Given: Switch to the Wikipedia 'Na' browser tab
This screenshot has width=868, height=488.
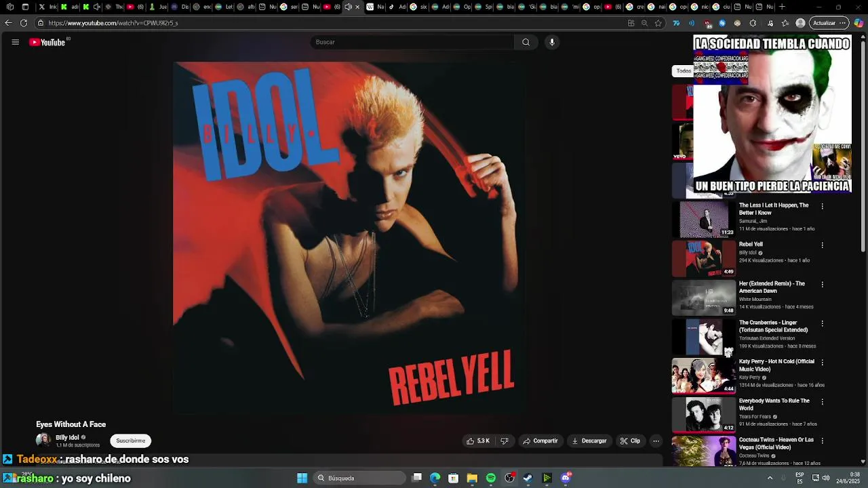Looking at the screenshot, I should click(375, 7).
